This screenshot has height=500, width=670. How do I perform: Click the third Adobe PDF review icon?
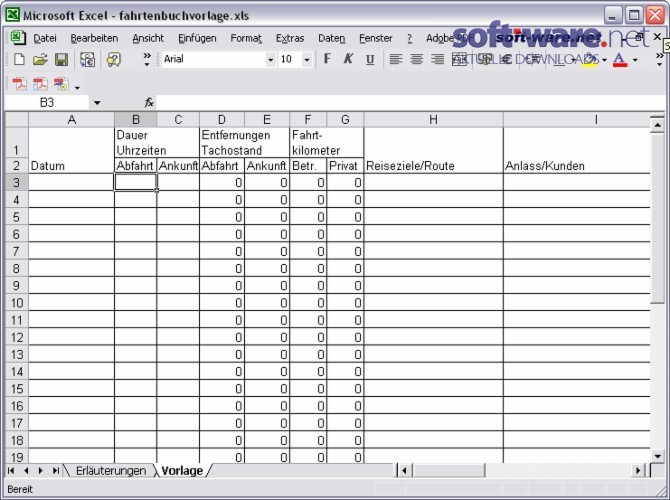[62, 84]
